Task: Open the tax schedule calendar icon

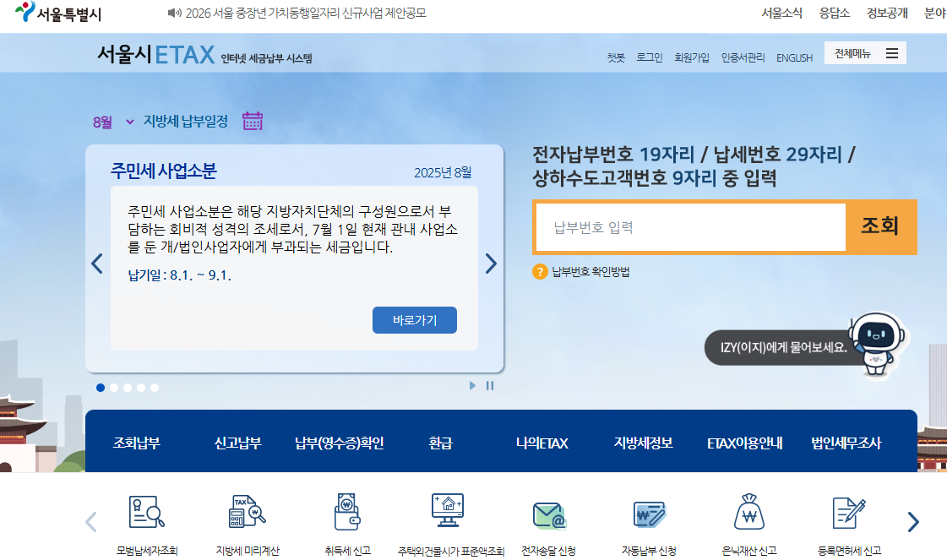Action: pyautogui.click(x=253, y=121)
